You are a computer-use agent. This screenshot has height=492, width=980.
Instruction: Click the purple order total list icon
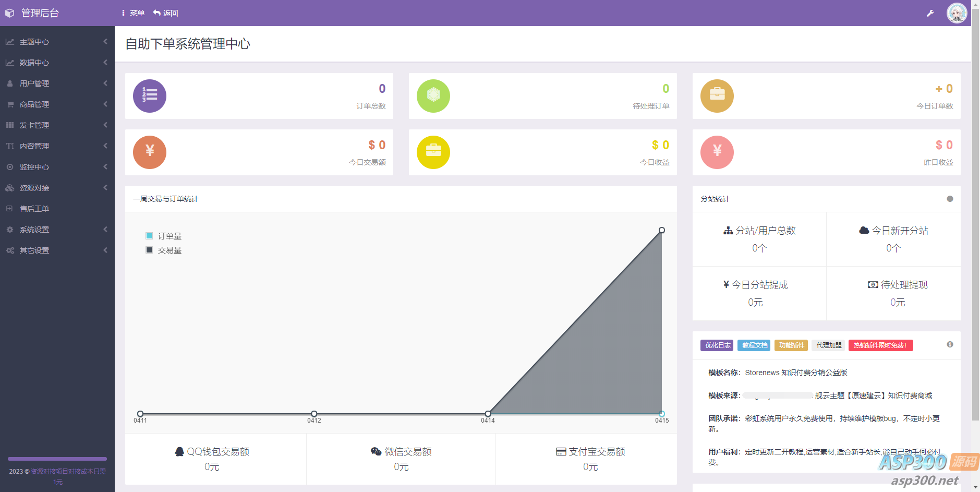(x=150, y=96)
